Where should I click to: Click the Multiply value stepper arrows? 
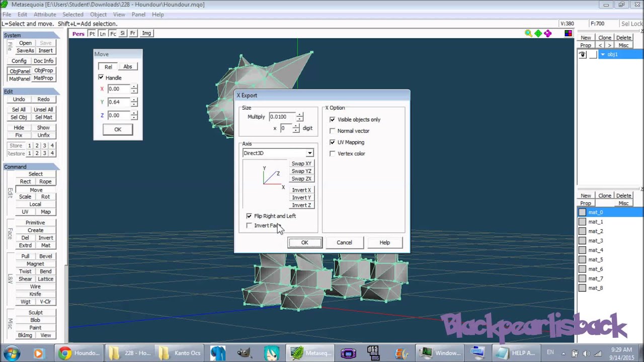(x=300, y=117)
